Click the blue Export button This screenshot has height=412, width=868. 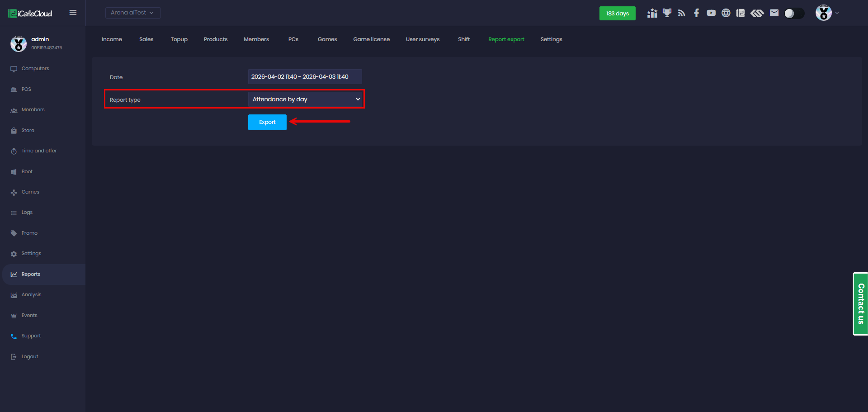pos(267,122)
